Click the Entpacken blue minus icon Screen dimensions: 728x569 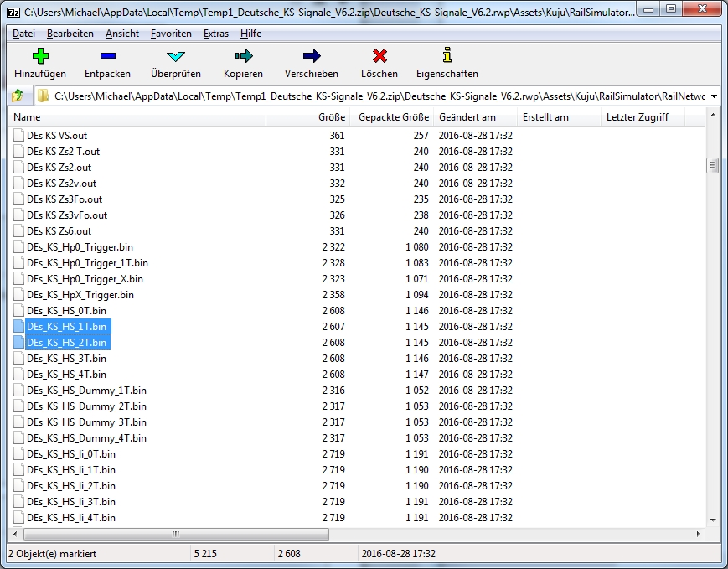point(107,57)
